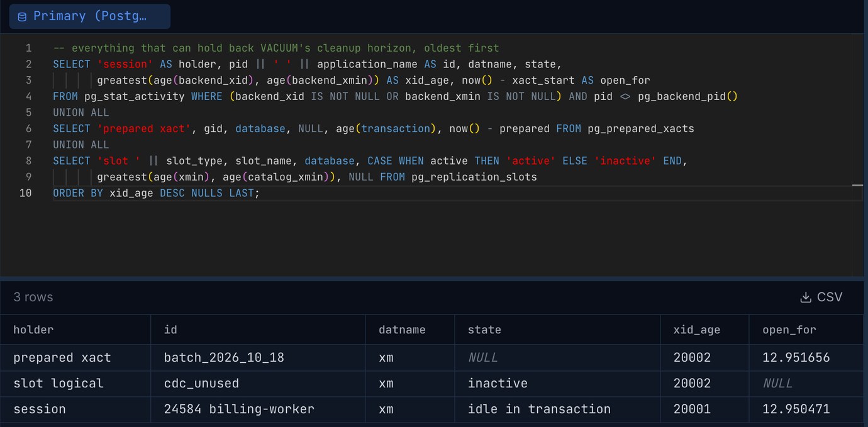Place cursor on the ORDER BY xid_age line
This screenshot has width=868, height=427.
click(x=157, y=193)
